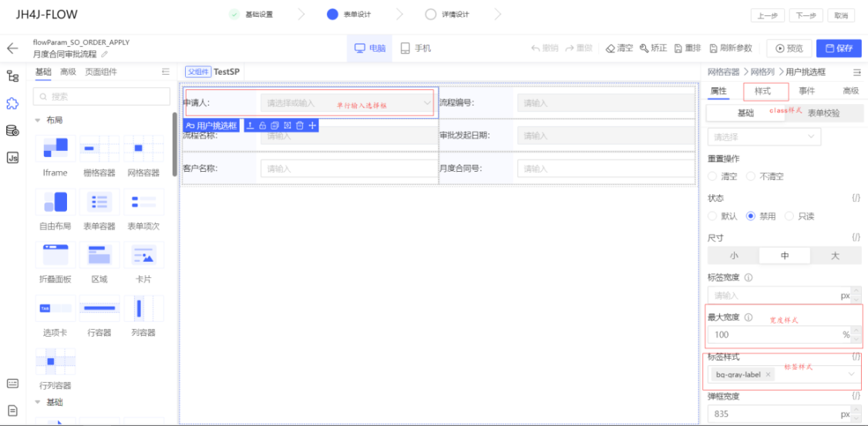This screenshot has height=426, width=868.
Task: Switch to 高级 property tab
Action: click(x=851, y=91)
